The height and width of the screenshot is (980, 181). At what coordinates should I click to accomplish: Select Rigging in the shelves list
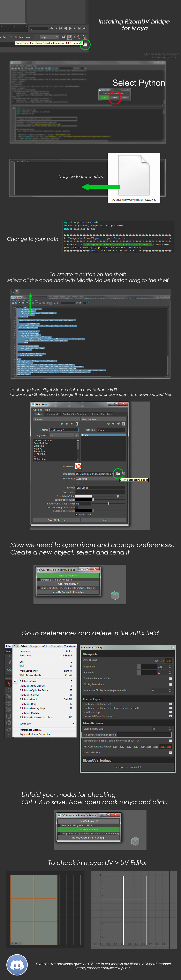(38, 448)
